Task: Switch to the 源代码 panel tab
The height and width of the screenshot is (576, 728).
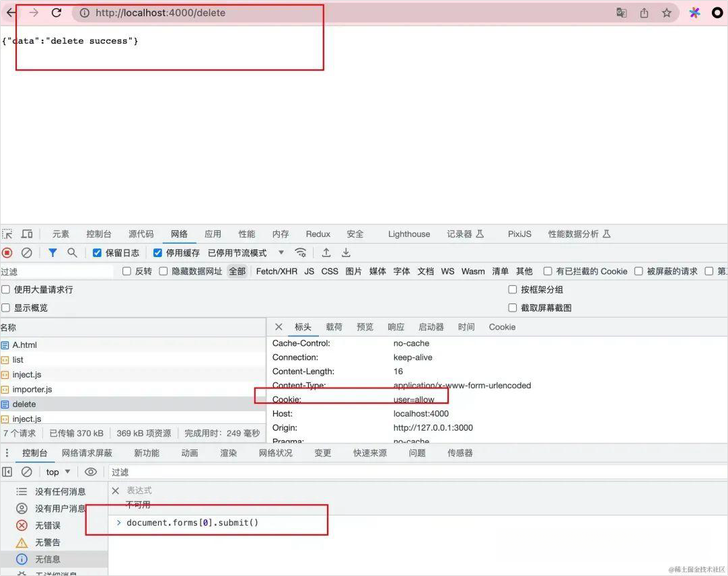Action: pyautogui.click(x=141, y=233)
